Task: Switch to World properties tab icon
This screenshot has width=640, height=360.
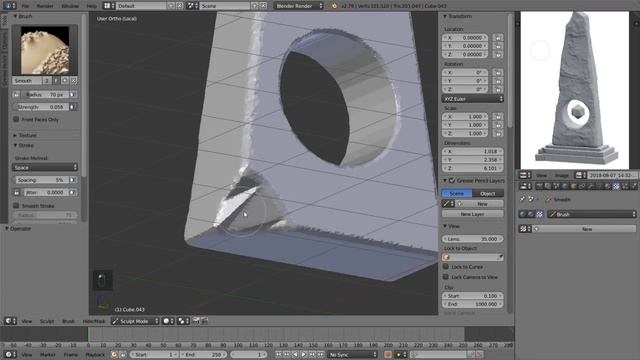Action: click(565, 186)
